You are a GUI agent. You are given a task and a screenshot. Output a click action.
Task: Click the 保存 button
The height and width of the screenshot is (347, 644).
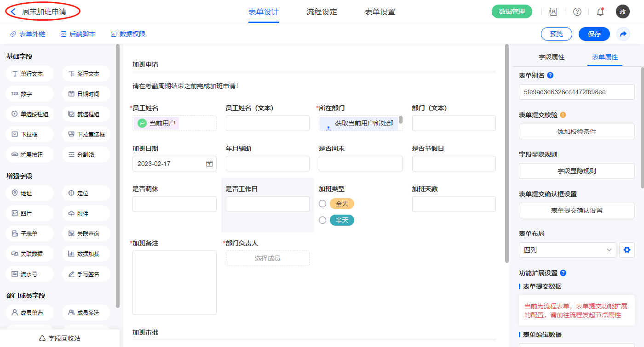tap(594, 34)
